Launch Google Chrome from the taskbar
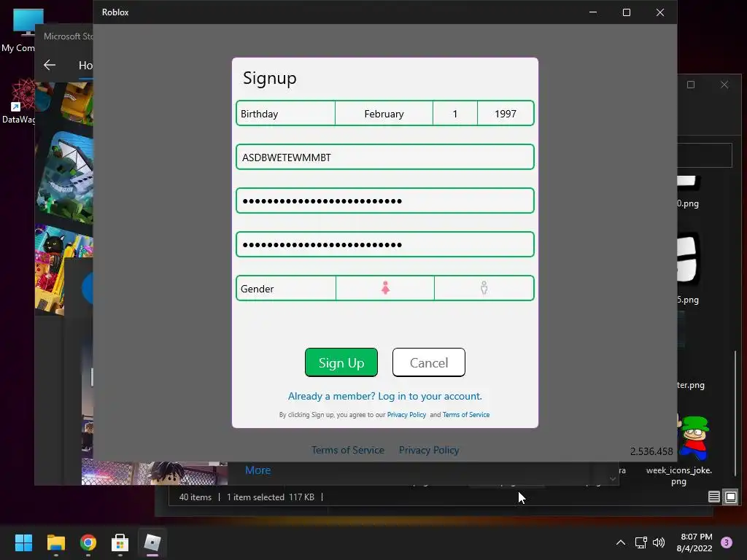This screenshot has height=560, width=747. 88,542
